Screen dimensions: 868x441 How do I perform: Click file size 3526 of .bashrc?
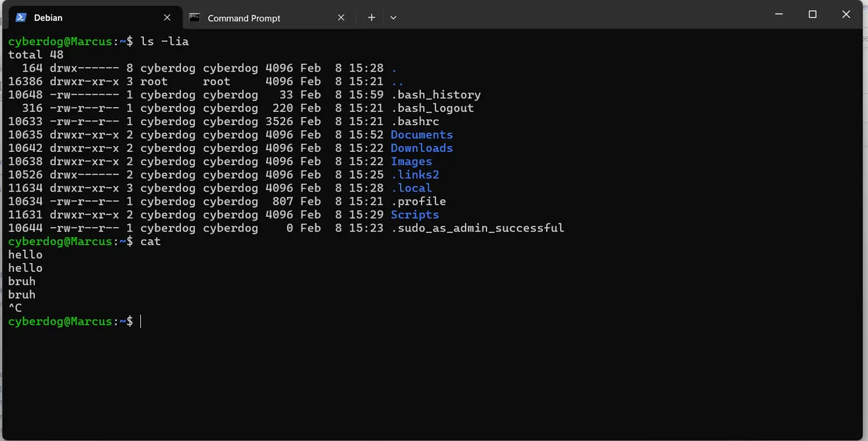click(x=279, y=121)
